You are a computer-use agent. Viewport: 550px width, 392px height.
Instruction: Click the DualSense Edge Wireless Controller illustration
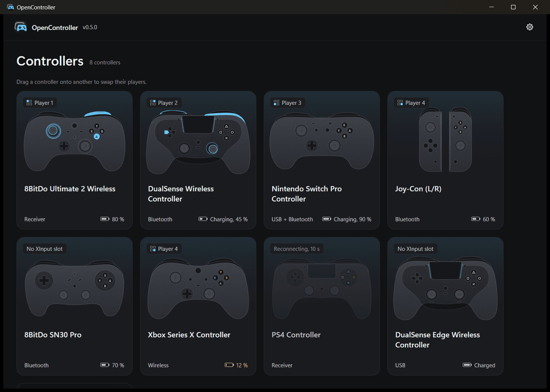(x=445, y=288)
